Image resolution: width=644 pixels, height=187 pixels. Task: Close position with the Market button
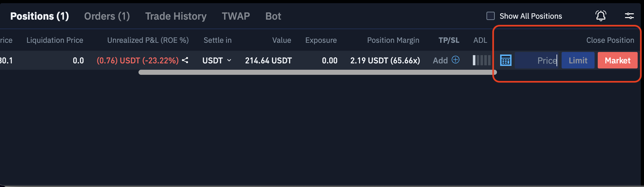click(617, 60)
